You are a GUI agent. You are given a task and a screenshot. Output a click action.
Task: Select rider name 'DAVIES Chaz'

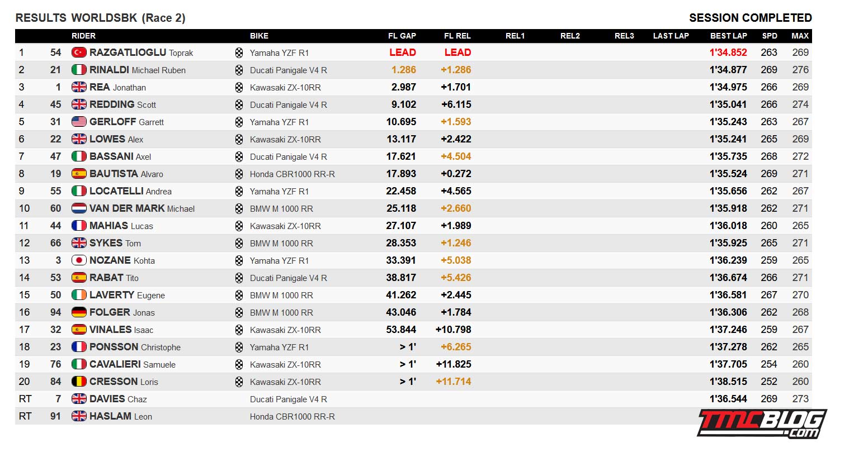(118, 399)
